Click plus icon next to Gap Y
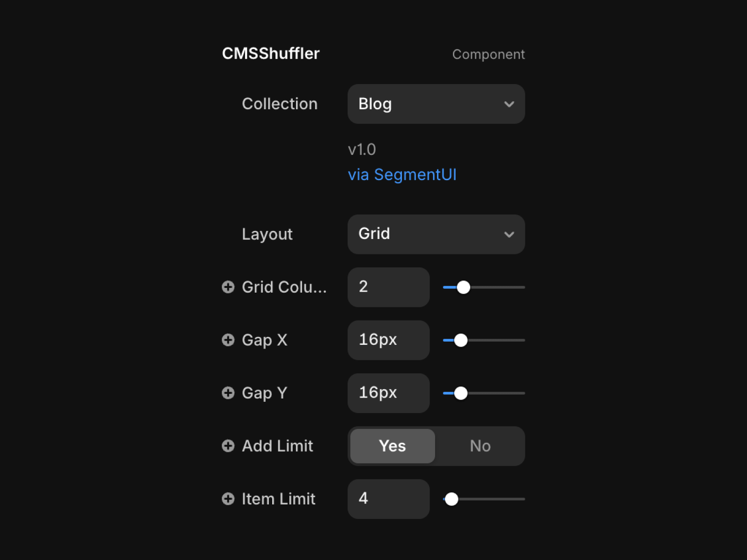Image resolution: width=747 pixels, height=560 pixels. [228, 393]
